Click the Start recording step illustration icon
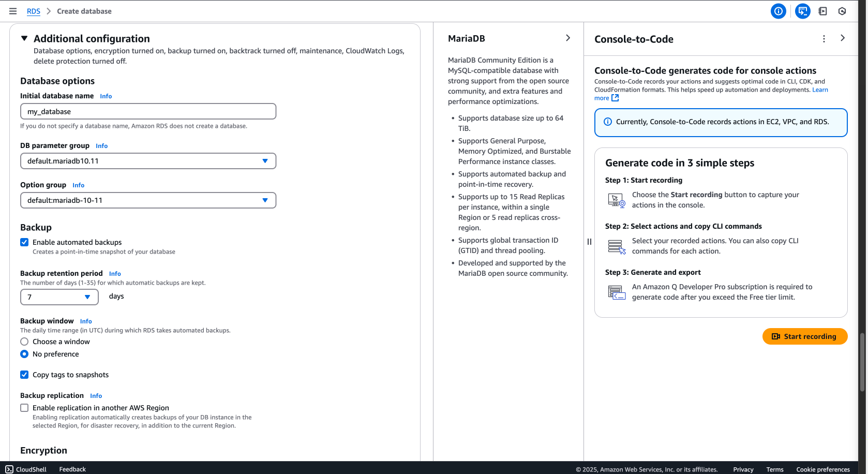The image size is (868, 474). click(x=617, y=200)
